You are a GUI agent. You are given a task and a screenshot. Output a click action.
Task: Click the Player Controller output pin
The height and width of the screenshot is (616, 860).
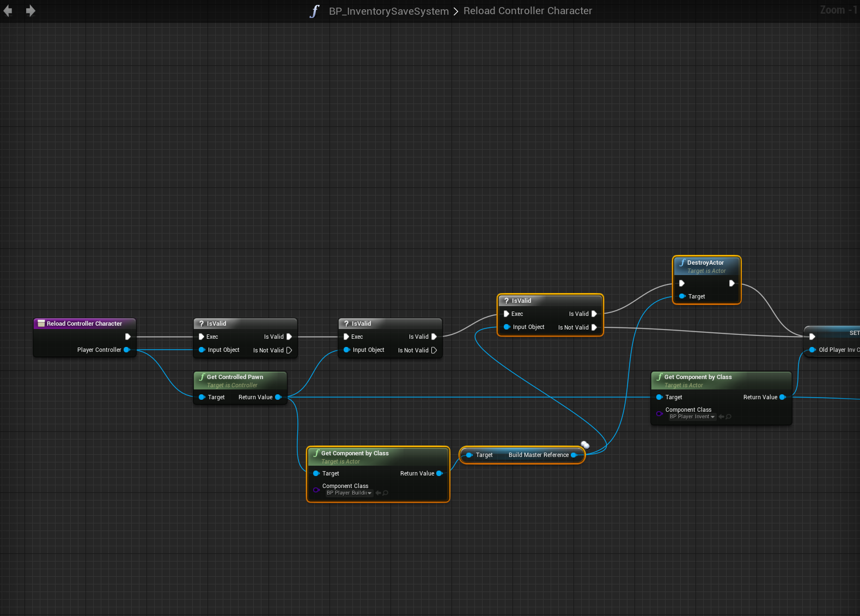pyautogui.click(x=127, y=350)
